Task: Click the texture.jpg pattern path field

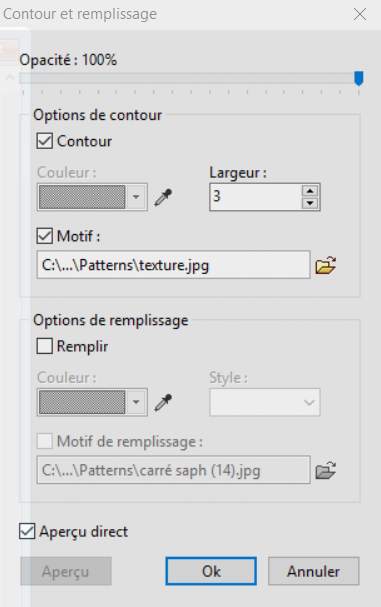Action: pos(173,265)
